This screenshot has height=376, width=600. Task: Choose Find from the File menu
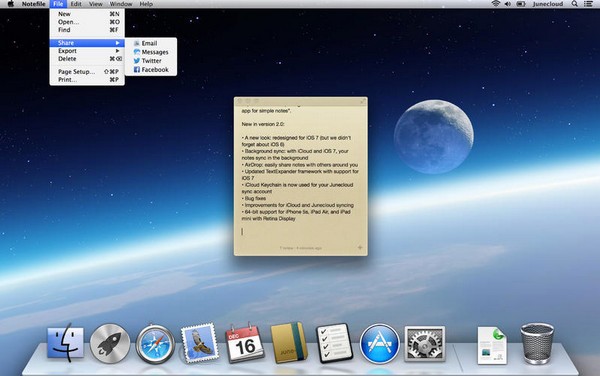pyautogui.click(x=87, y=30)
